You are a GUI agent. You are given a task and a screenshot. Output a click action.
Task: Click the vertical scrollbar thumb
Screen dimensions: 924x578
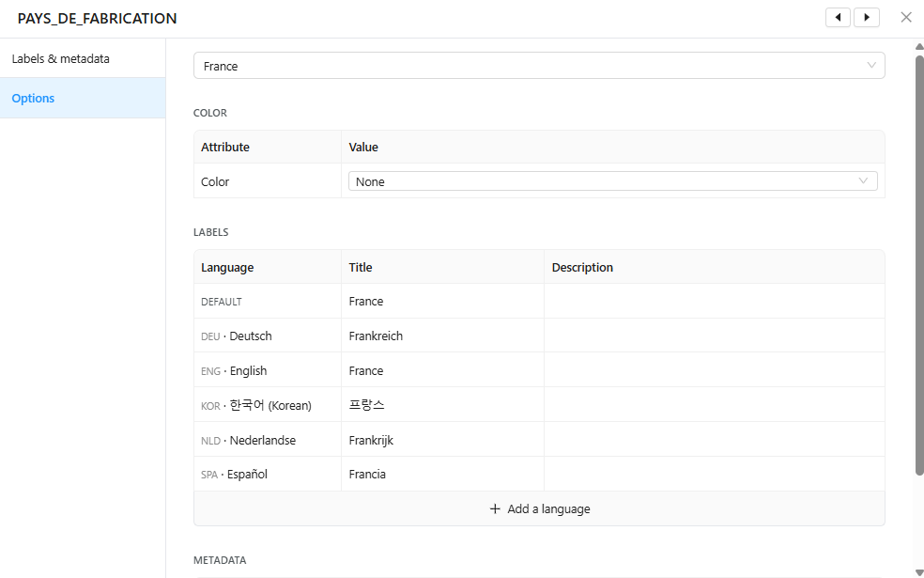(x=918, y=265)
